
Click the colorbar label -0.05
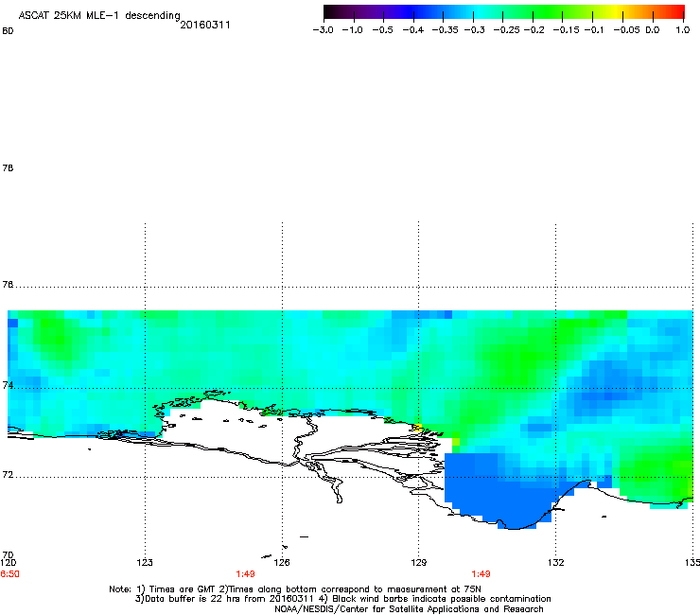626,30
